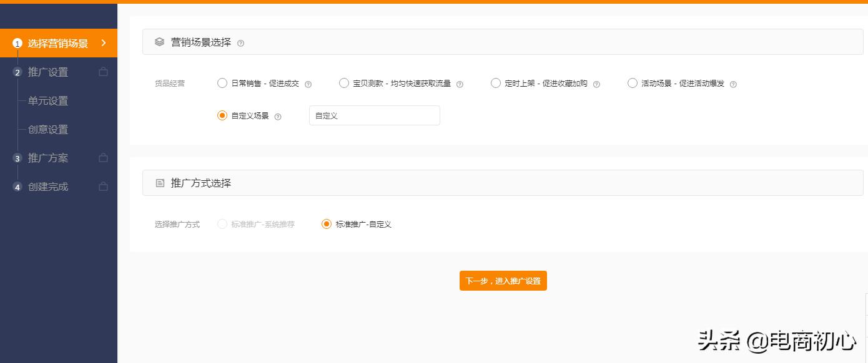
Task: Enable the 标准推广-自定义 promotion method
Action: (326, 224)
